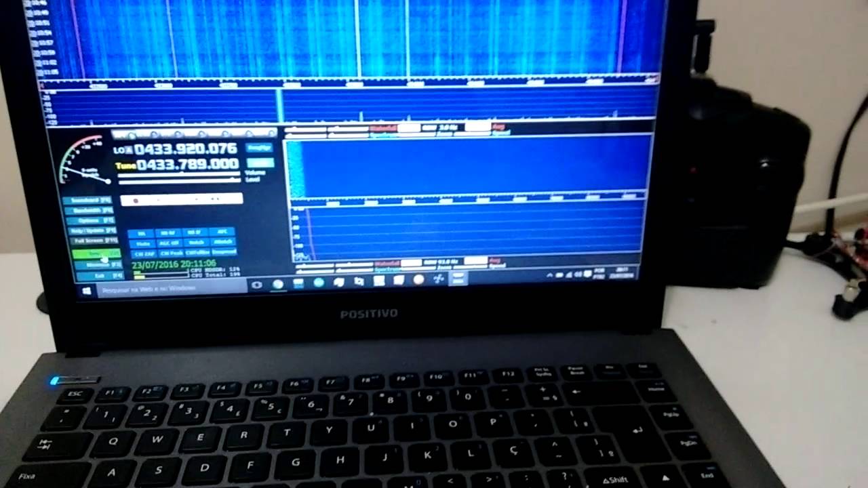The image size is (868, 488).
Task: Click the S-meter gauge
Action: (83, 160)
